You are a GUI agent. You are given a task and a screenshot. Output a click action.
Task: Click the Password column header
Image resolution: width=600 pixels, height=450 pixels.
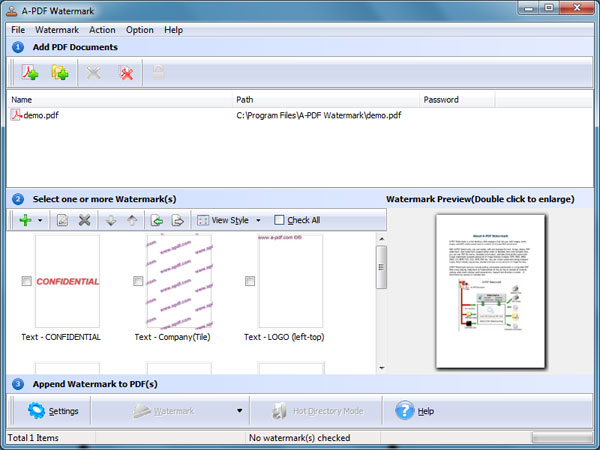coord(457,99)
